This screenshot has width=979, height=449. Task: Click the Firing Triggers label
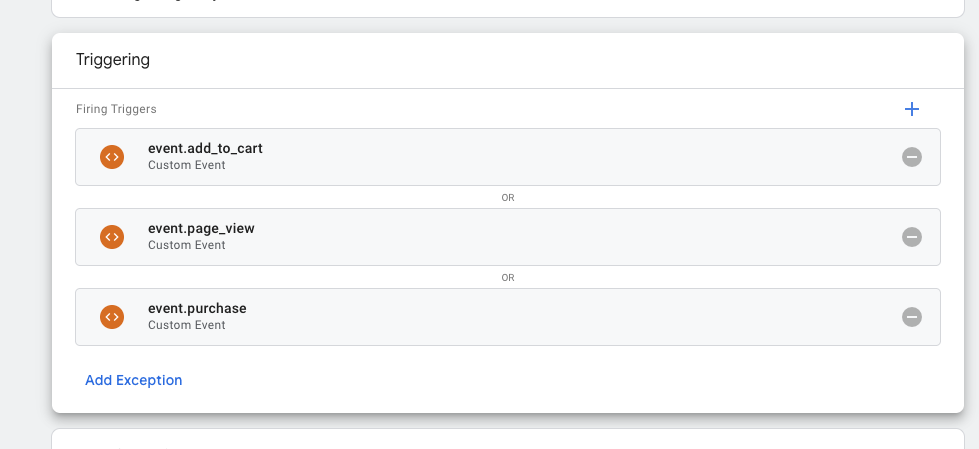click(x=116, y=109)
